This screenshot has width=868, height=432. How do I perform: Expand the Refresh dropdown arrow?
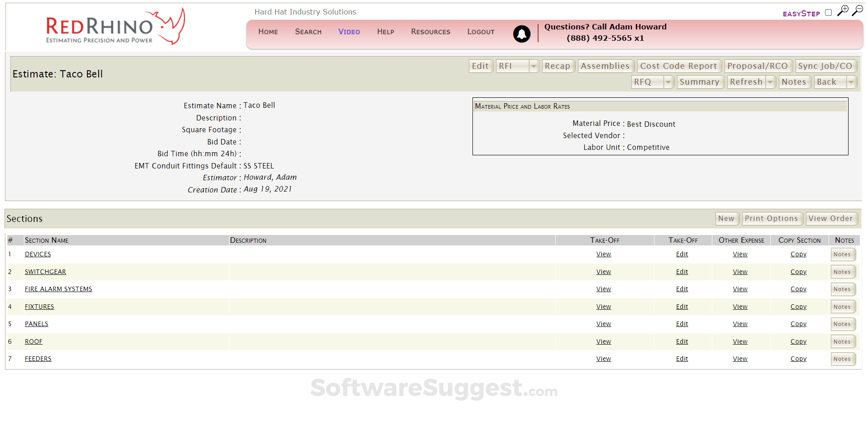point(770,82)
